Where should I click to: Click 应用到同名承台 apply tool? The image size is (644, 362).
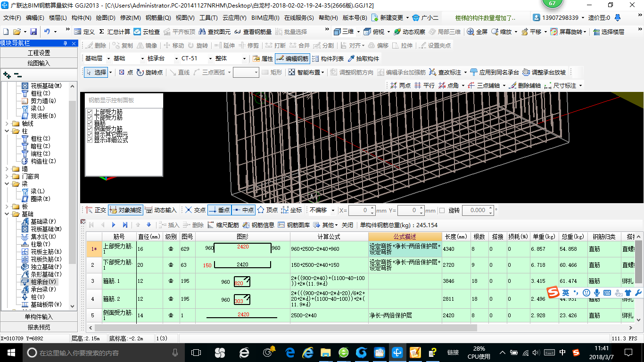point(495,72)
